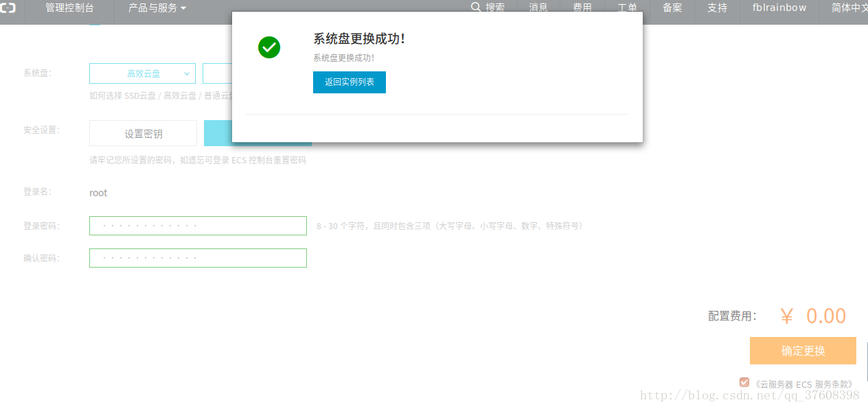Click into the 确认密码 field

(x=198, y=258)
